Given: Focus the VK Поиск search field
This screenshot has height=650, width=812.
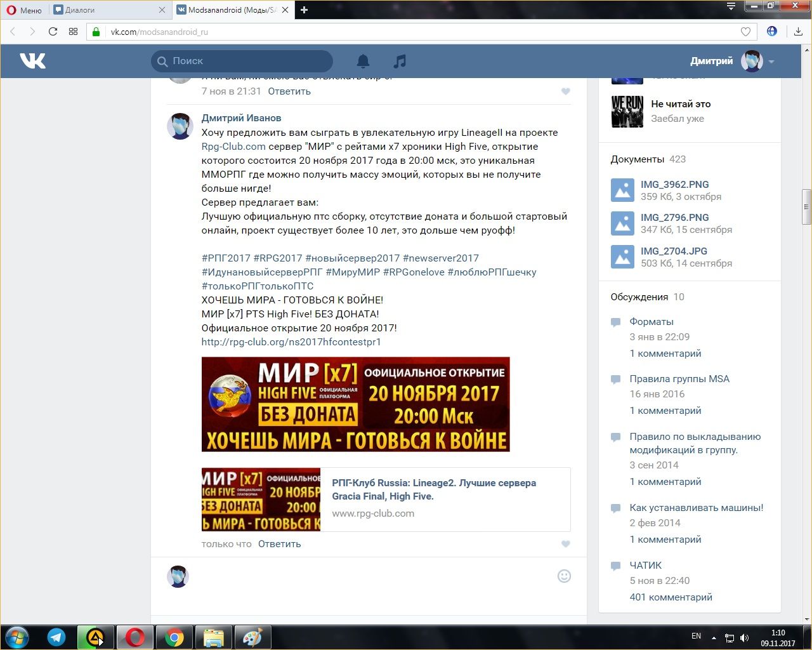Looking at the screenshot, I should click(x=242, y=61).
